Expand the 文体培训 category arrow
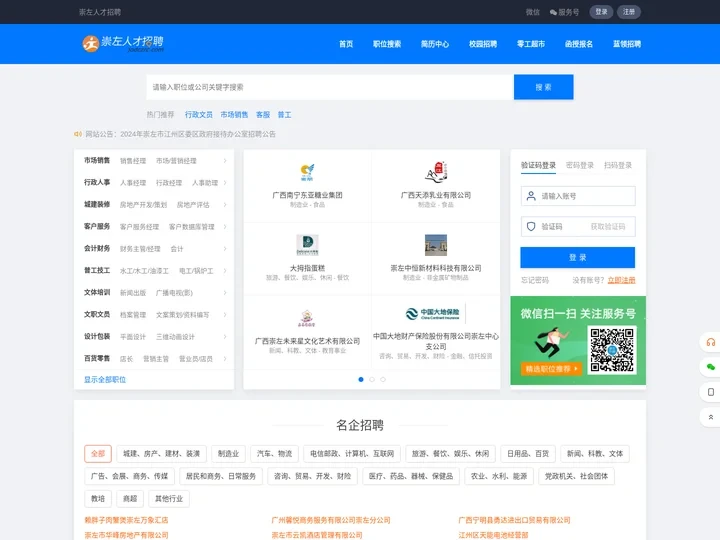Image resolution: width=720 pixels, height=540 pixels. 225,292
